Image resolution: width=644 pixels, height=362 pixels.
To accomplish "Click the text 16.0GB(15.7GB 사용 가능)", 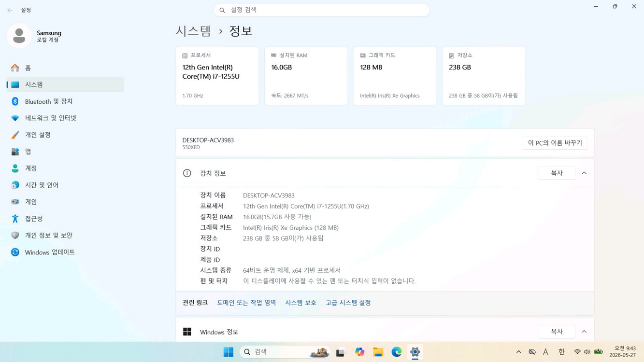I will [x=277, y=217].
